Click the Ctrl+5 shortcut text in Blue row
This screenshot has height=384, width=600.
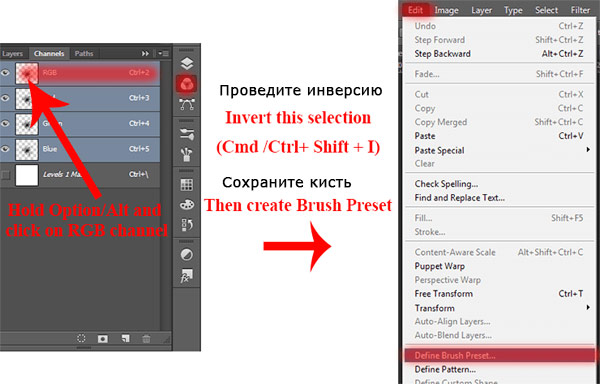[139, 149]
